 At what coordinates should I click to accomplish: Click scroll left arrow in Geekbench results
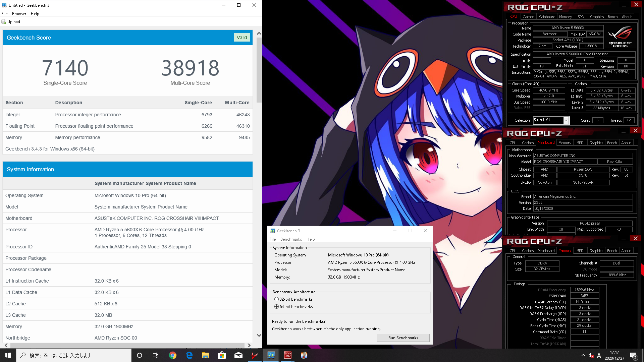6,345
